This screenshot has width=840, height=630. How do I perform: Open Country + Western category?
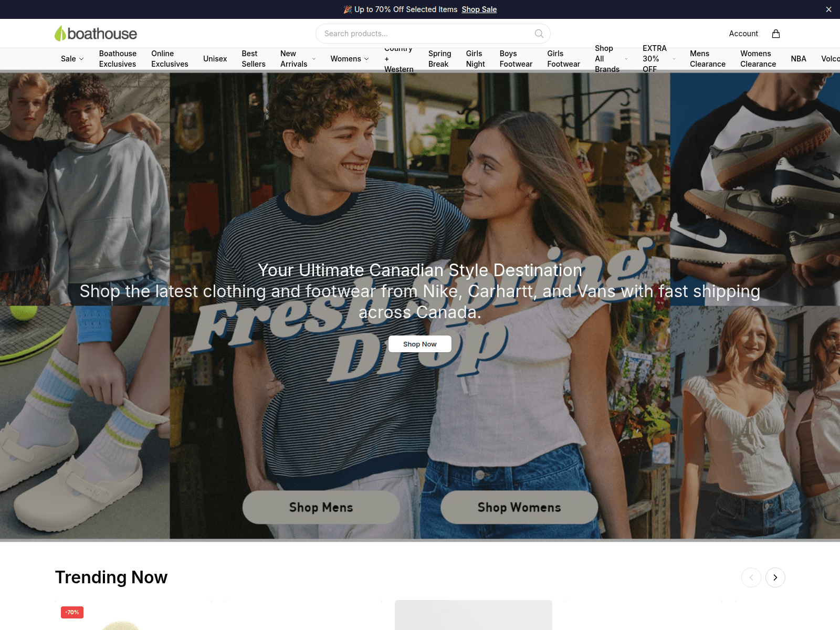[399, 59]
